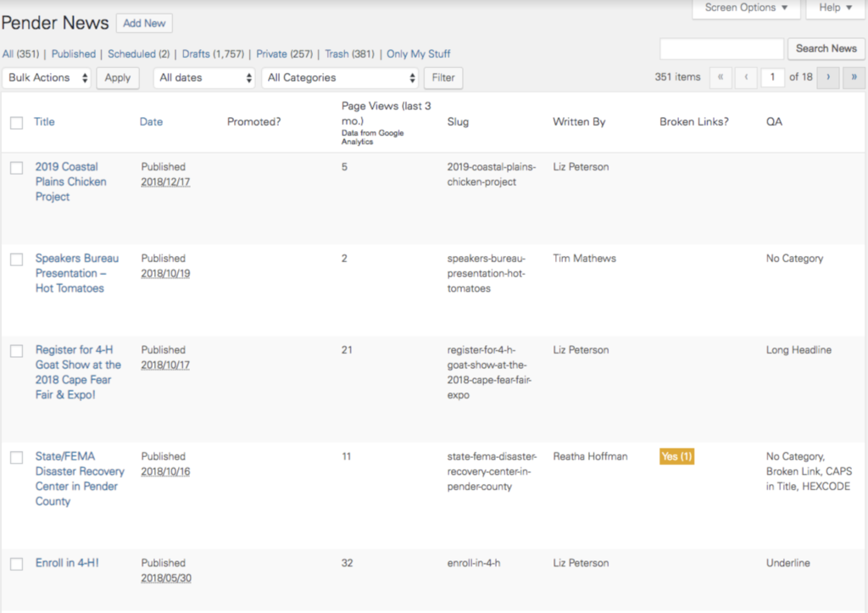Click the Slug column header
868x613 pixels.
pyautogui.click(x=458, y=122)
